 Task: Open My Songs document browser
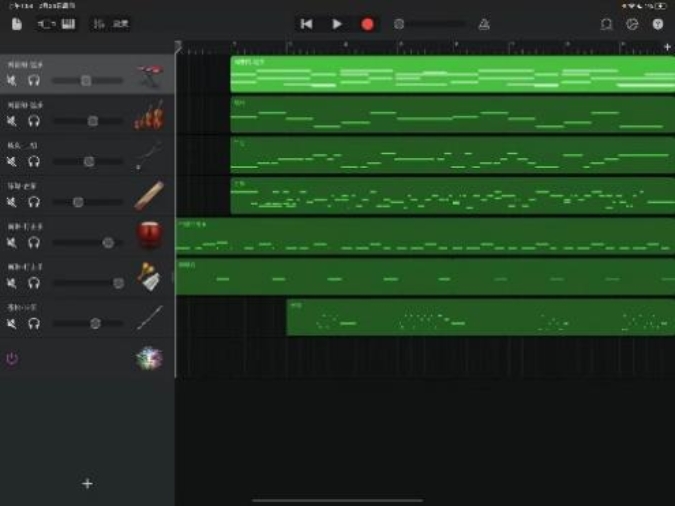(17, 24)
